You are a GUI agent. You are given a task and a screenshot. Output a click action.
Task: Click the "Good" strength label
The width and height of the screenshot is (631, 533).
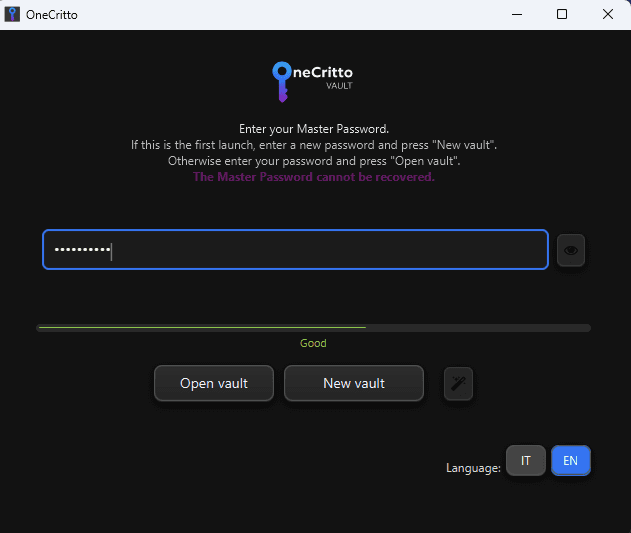pos(313,343)
